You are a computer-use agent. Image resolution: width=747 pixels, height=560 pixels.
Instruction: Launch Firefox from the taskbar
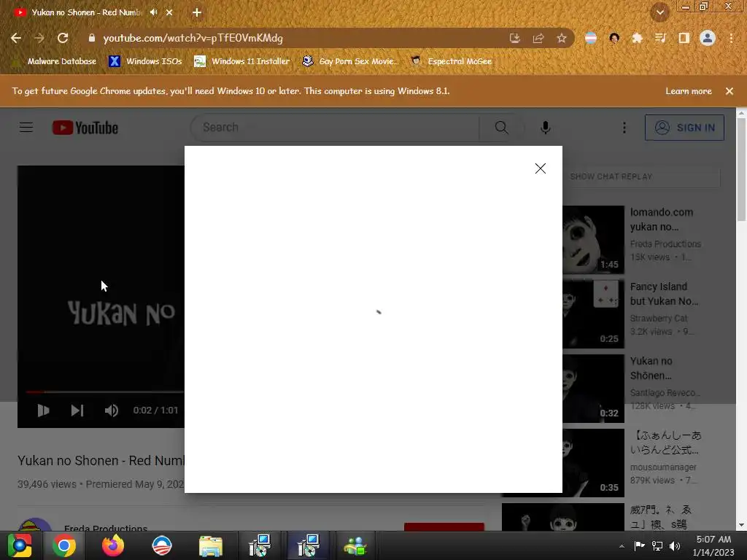[x=113, y=545]
